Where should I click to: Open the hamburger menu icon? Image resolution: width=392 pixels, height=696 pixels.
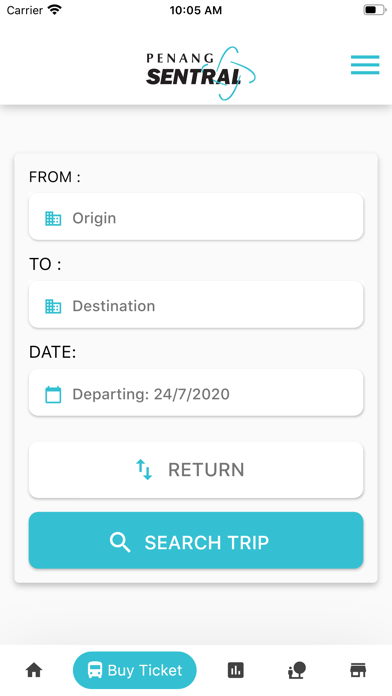(x=365, y=65)
